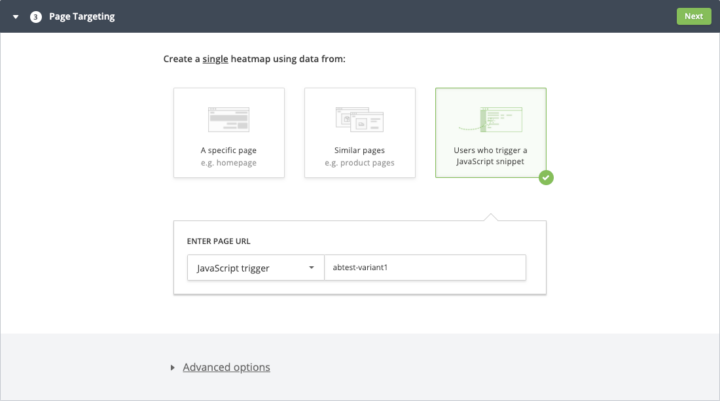This screenshot has height=401, width=720.
Task: Click the multiple pages illustration icon
Action: [360, 119]
